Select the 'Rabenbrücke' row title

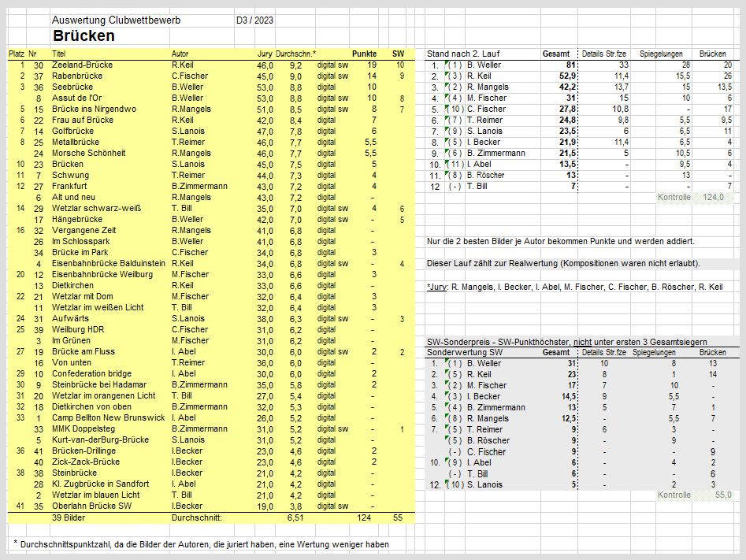pos(77,76)
